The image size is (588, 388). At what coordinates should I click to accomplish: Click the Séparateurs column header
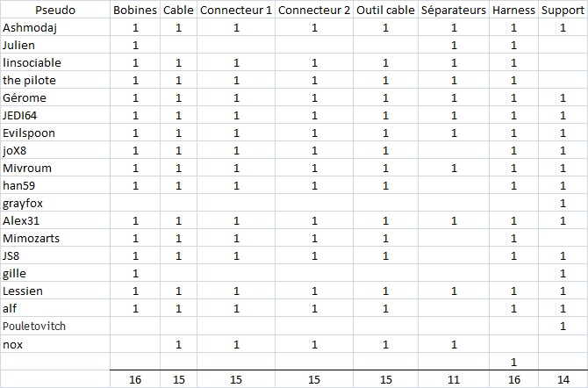(453, 11)
